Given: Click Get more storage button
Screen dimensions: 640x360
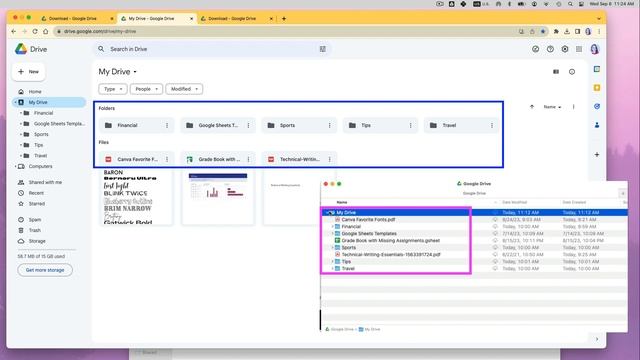Looking at the screenshot, I should 45,270.
